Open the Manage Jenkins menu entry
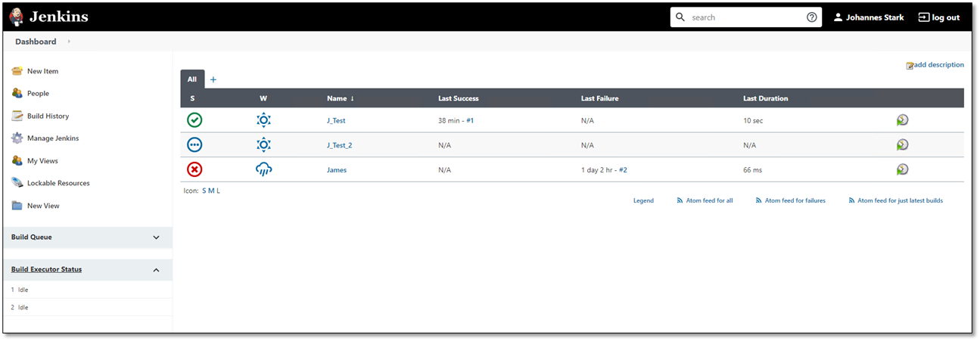This screenshot has height=341, width=980. tap(53, 138)
